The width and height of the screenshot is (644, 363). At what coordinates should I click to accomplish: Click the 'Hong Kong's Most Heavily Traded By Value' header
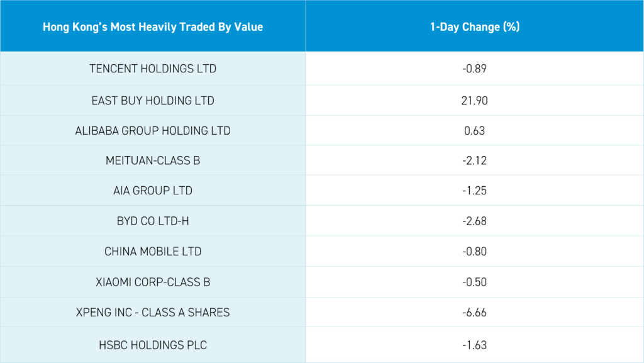153,27
